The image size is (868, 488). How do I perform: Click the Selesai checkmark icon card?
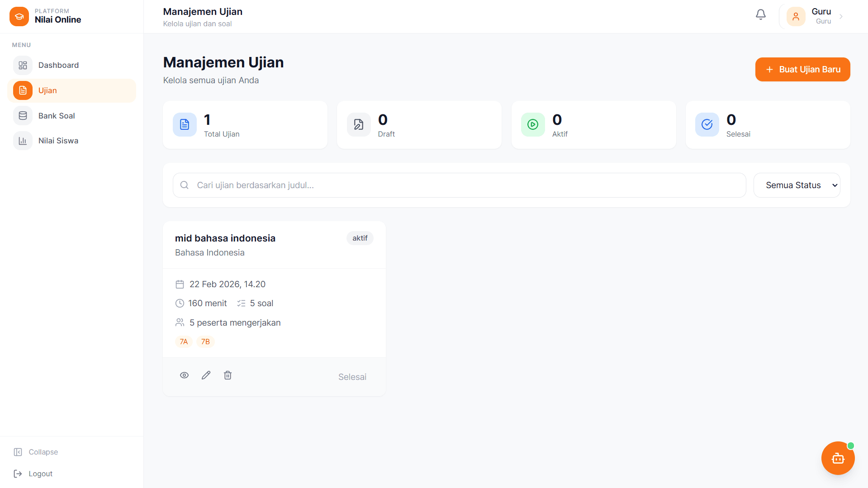click(x=707, y=124)
